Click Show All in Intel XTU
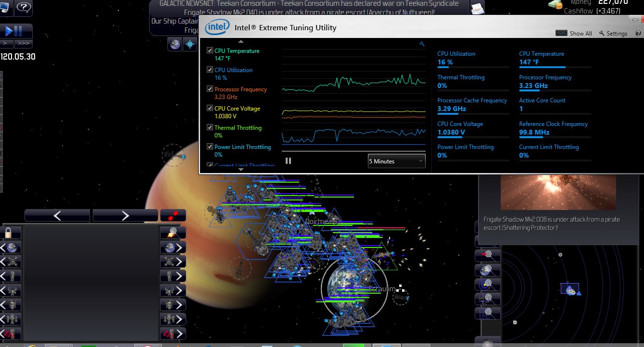 click(574, 33)
